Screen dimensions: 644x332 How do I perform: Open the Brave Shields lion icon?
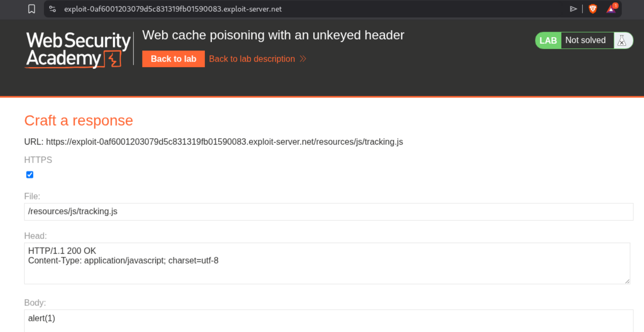pos(593,9)
